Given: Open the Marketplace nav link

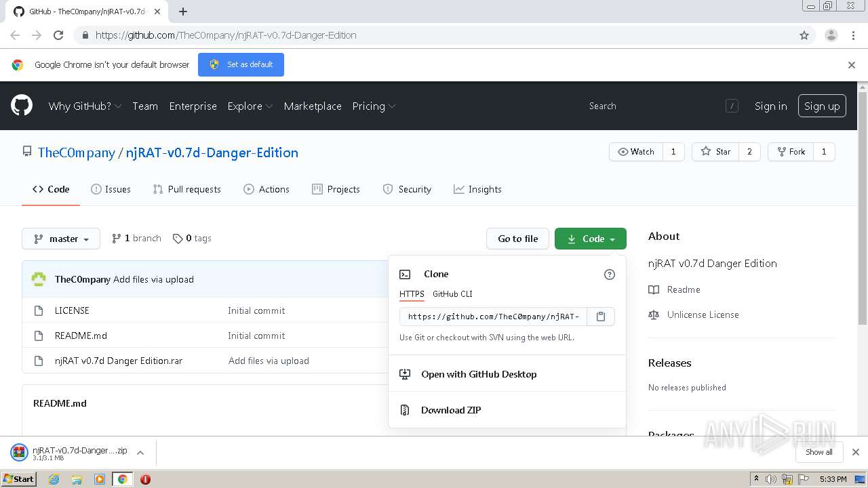Looking at the screenshot, I should 313,106.
